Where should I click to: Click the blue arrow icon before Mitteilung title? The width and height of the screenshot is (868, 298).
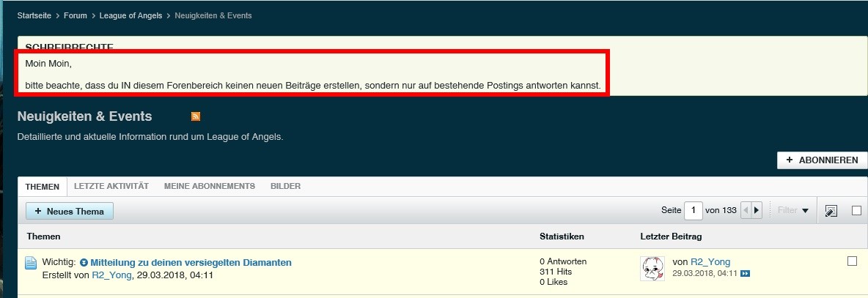[84, 262]
